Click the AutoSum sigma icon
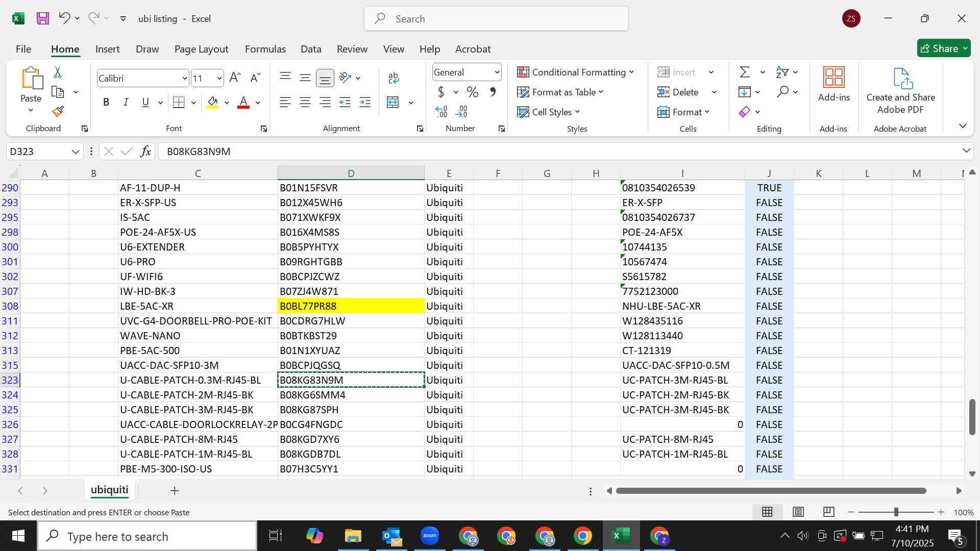 (745, 72)
